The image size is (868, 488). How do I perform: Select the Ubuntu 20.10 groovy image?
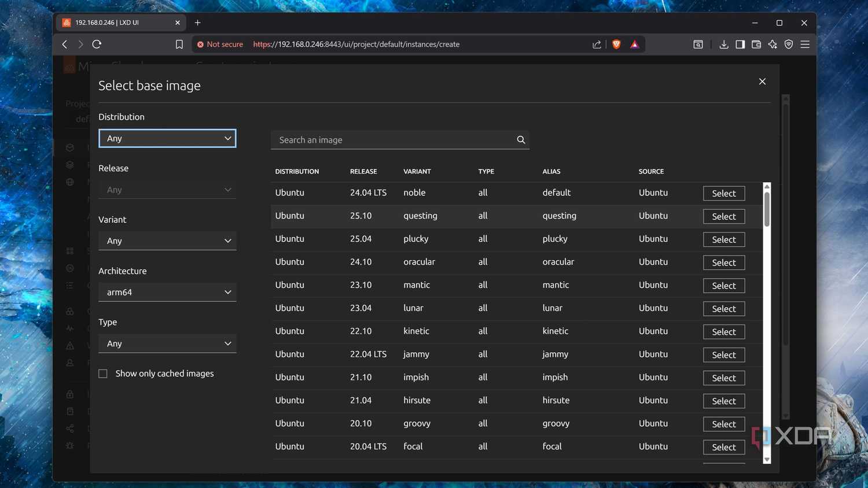pos(724,424)
